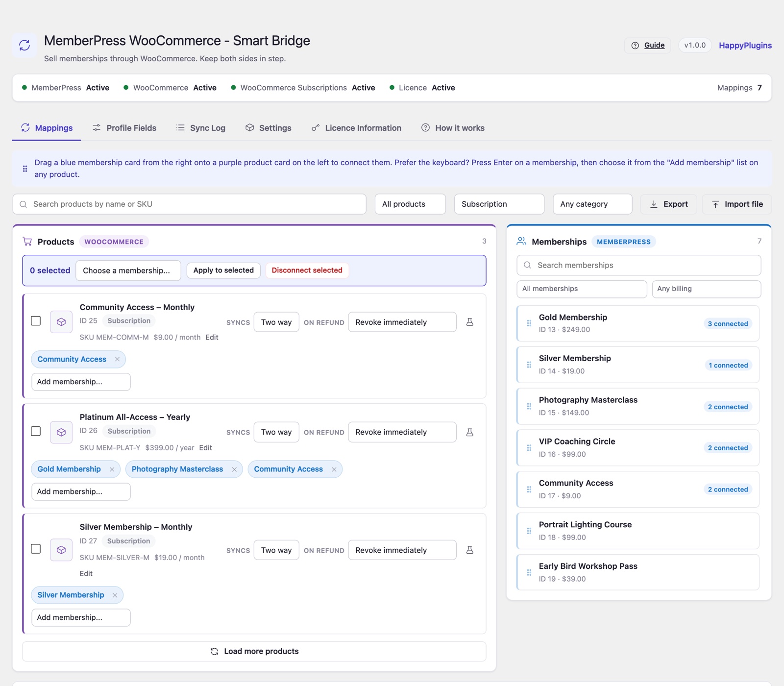This screenshot has width=784, height=686.
Task: Open the Sync Log tab
Action: 201,128
